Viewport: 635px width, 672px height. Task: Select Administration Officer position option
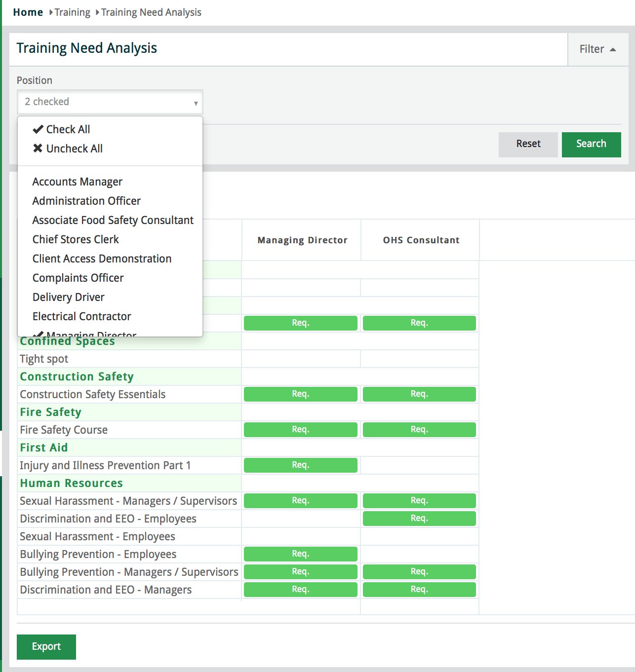point(86,201)
